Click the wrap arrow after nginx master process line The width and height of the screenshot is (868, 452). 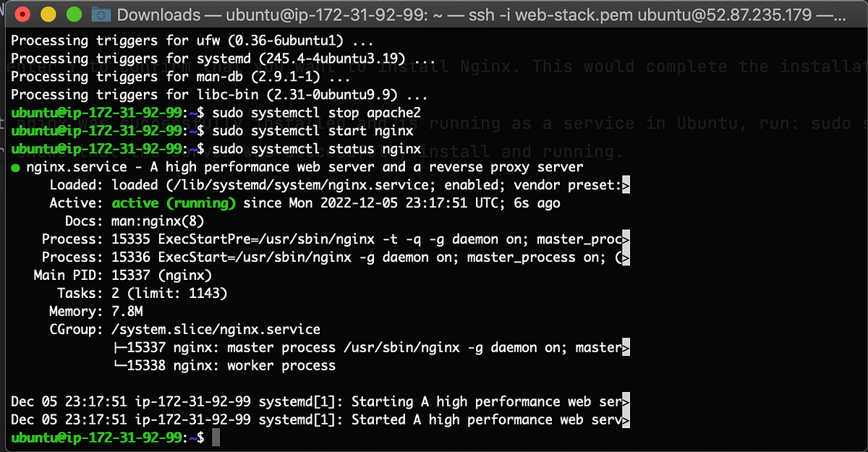pyautogui.click(x=625, y=347)
